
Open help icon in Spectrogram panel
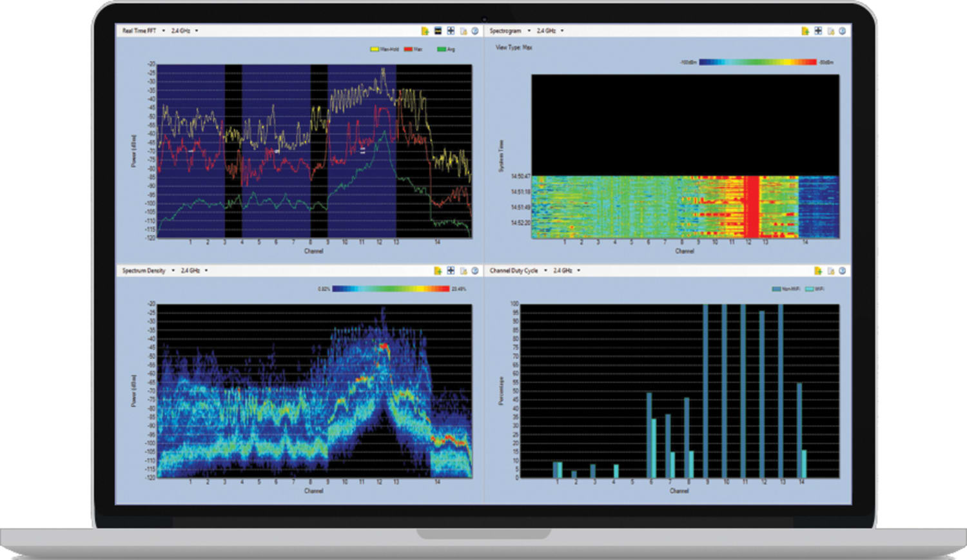(843, 31)
